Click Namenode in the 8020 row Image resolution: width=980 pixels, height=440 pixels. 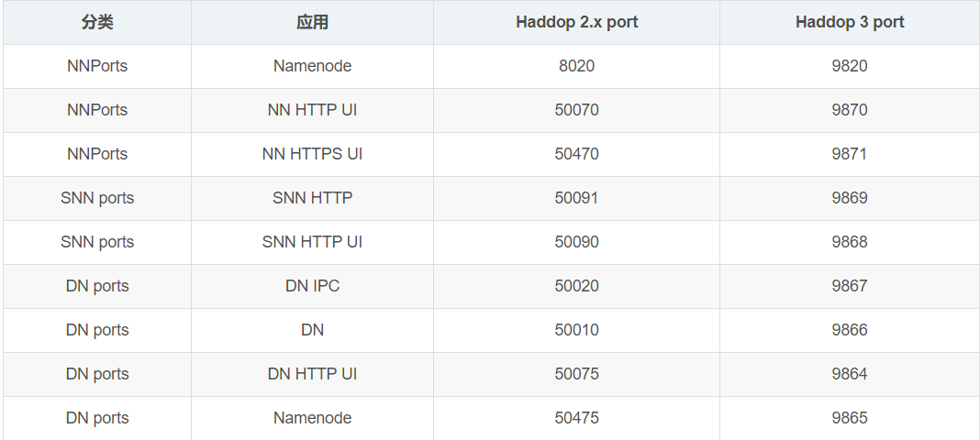click(x=313, y=66)
